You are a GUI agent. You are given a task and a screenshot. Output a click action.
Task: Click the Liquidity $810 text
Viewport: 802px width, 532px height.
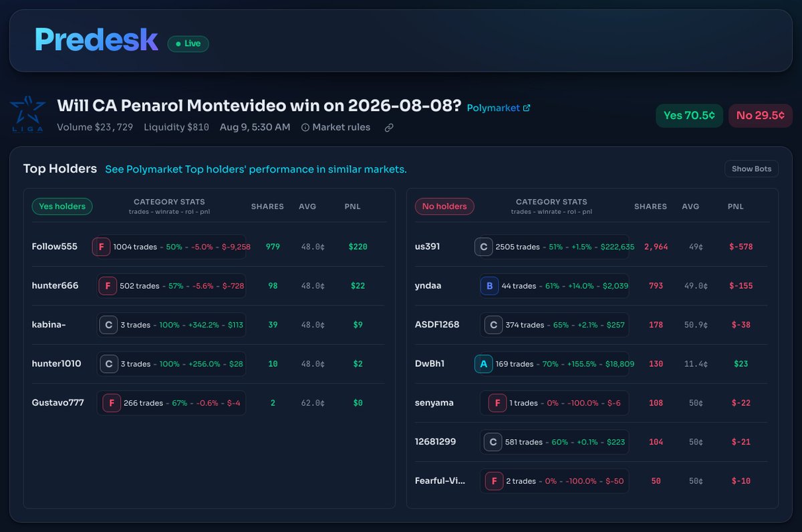(x=176, y=127)
